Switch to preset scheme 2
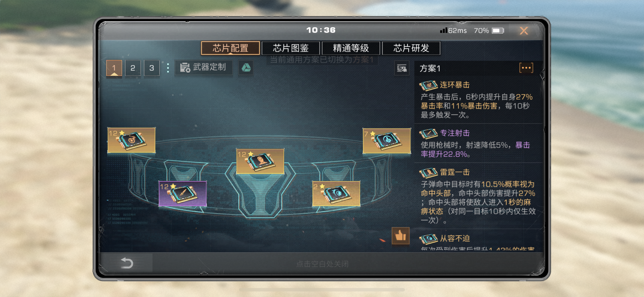The height and width of the screenshot is (297, 644). (133, 68)
